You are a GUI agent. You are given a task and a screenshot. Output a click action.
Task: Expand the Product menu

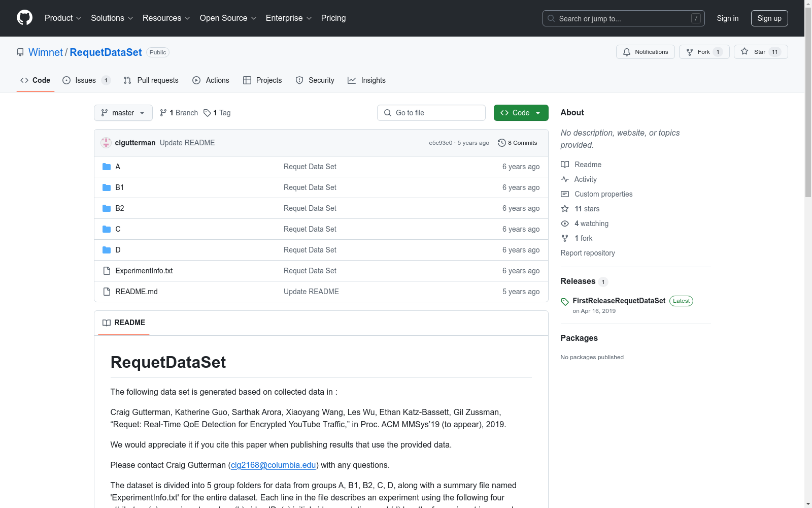pyautogui.click(x=63, y=18)
